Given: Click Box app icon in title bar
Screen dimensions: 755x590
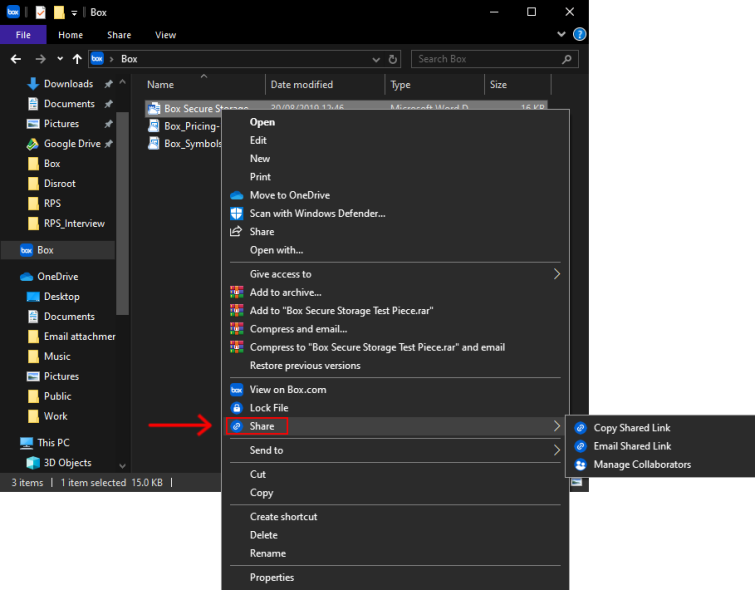Looking at the screenshot, I should pos(13,12).
